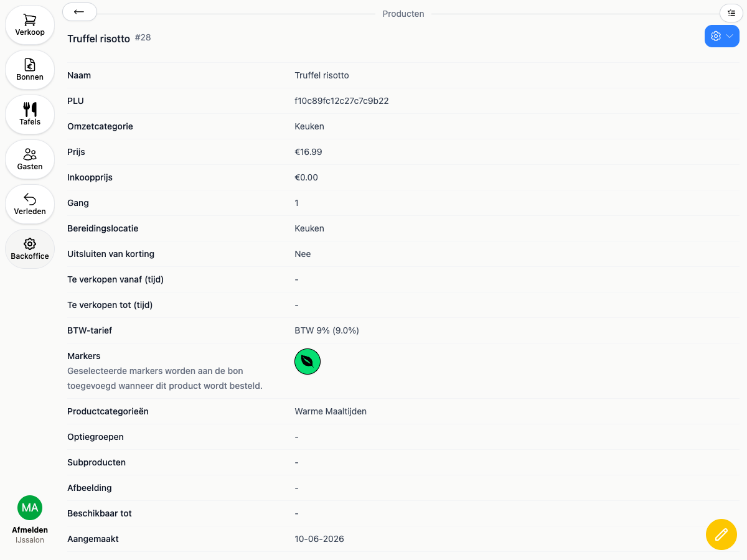Screen dimensions: 747x560
Task: Click the MA user avatar
Action: tap(30, 508)
